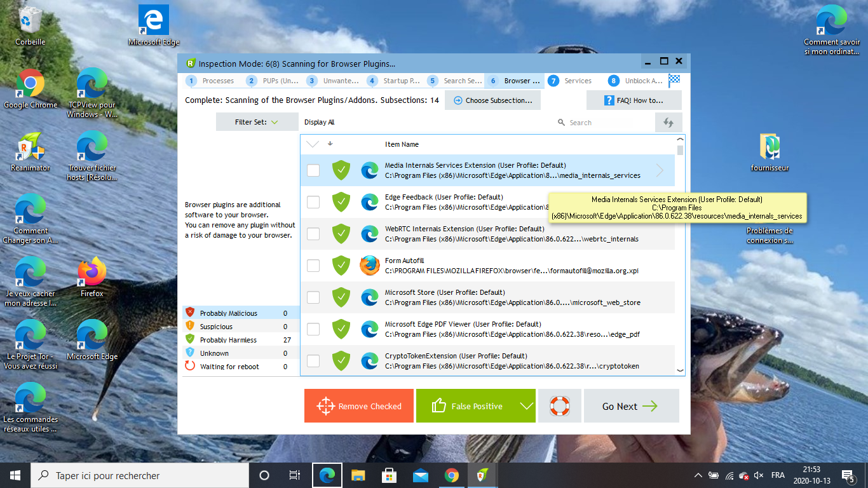Image resolution: width=868 pixels, height=488 pixels.
Task: Click Windows taskbar search box
Action: [x=140, y=475]
